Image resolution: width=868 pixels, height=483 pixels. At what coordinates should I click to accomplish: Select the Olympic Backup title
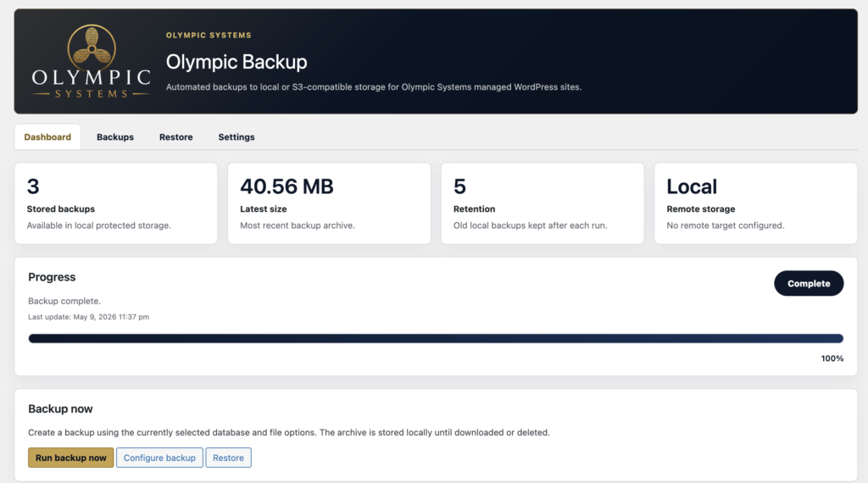(236, 62)
